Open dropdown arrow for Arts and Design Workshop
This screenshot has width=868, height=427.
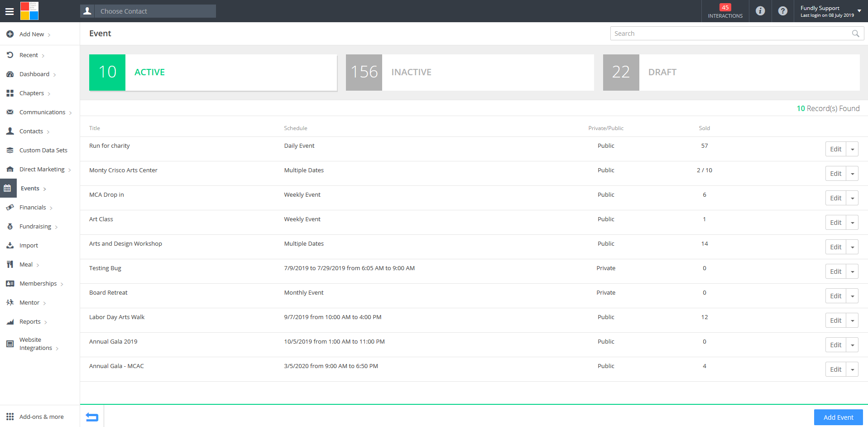click(852, 247)
